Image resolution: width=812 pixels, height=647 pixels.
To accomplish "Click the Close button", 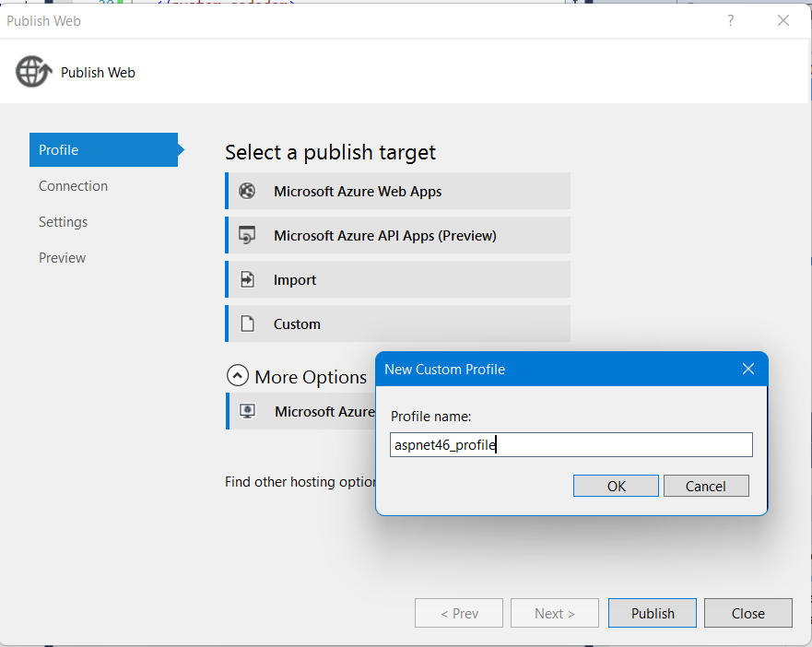I will (x=748, y=613).
